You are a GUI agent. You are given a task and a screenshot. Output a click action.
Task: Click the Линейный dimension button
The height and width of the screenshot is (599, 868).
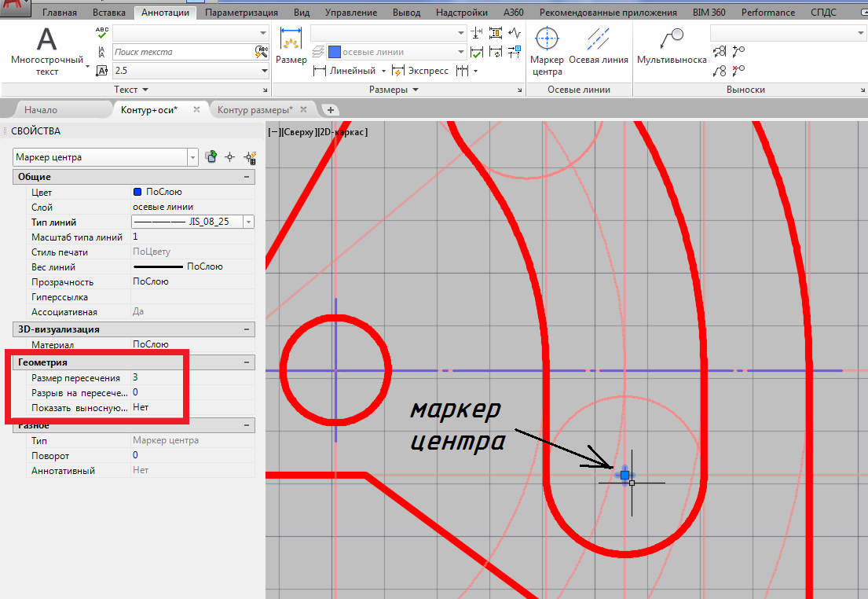tap(344, 71)
